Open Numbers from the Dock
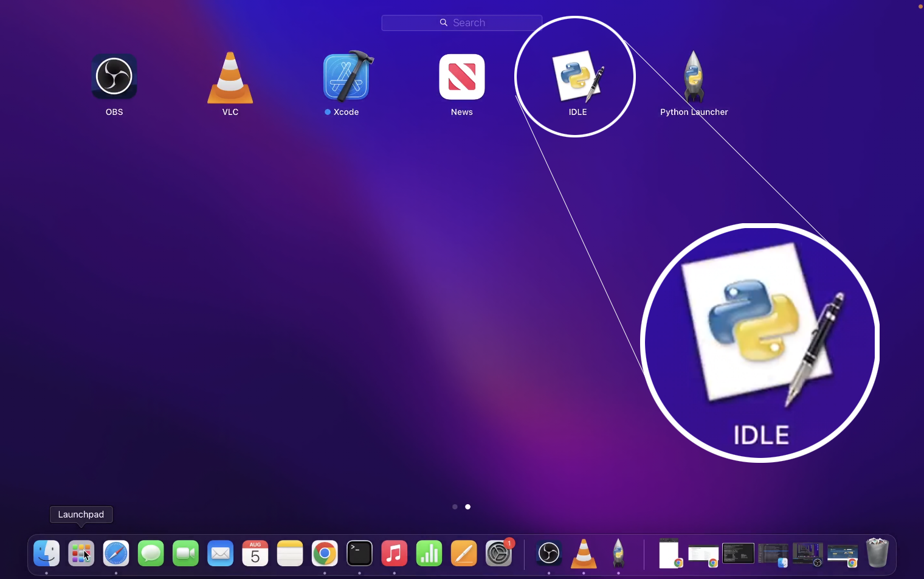Screen dimensions: 924x579 (429, 553)
